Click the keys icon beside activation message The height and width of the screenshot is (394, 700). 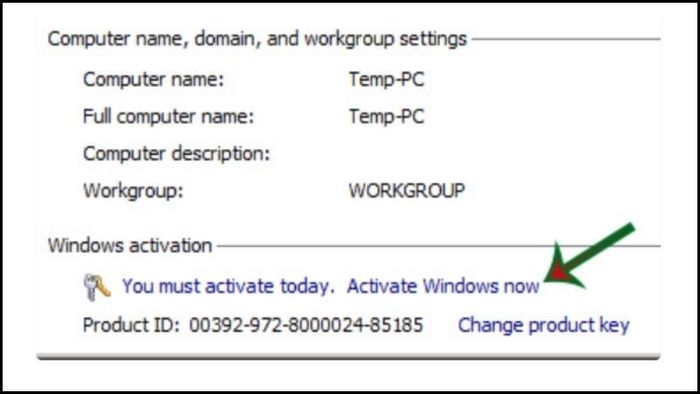click(97, 286)
